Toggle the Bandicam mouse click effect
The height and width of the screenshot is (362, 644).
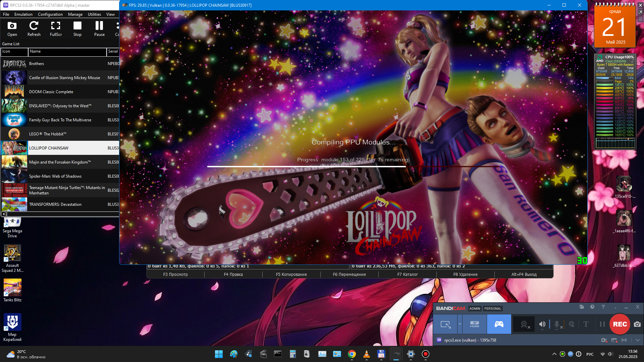coord(572,324)
